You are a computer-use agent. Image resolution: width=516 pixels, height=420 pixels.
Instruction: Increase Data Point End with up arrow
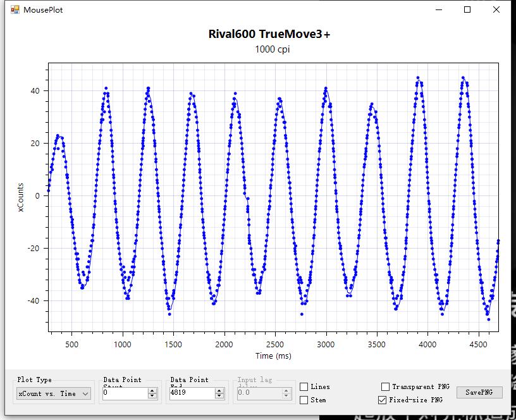(x=219, y=391)
